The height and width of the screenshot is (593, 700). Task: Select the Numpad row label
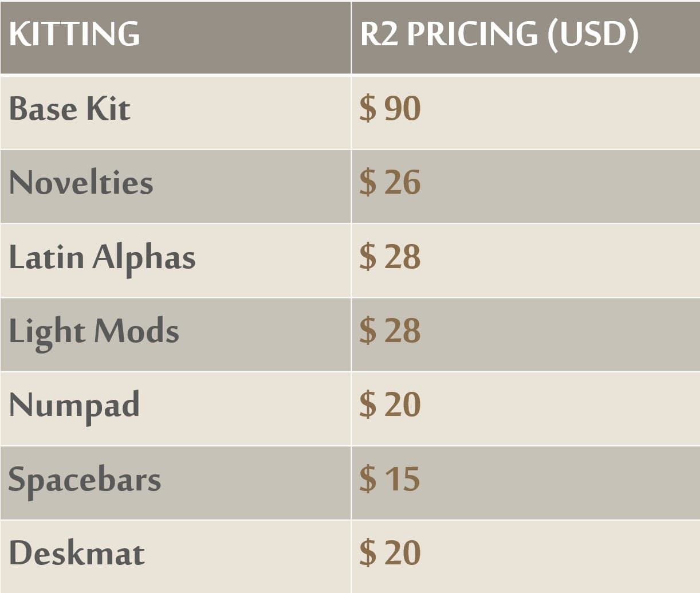(74, 406)
